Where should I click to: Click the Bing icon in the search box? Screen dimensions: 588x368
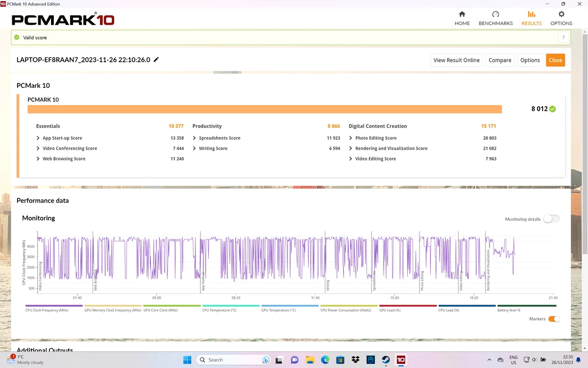coord(266,360)
